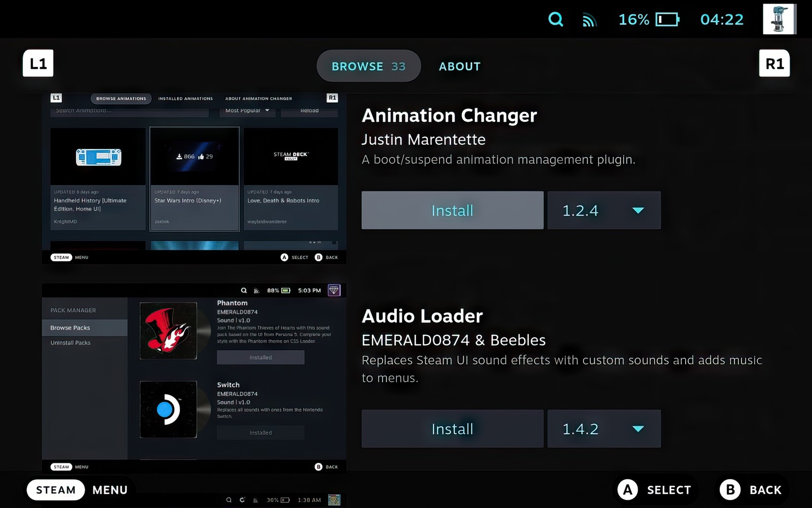Click the Audio Loader title
The height and width of the screenshot is (508, 812).
tap(422, 316)
